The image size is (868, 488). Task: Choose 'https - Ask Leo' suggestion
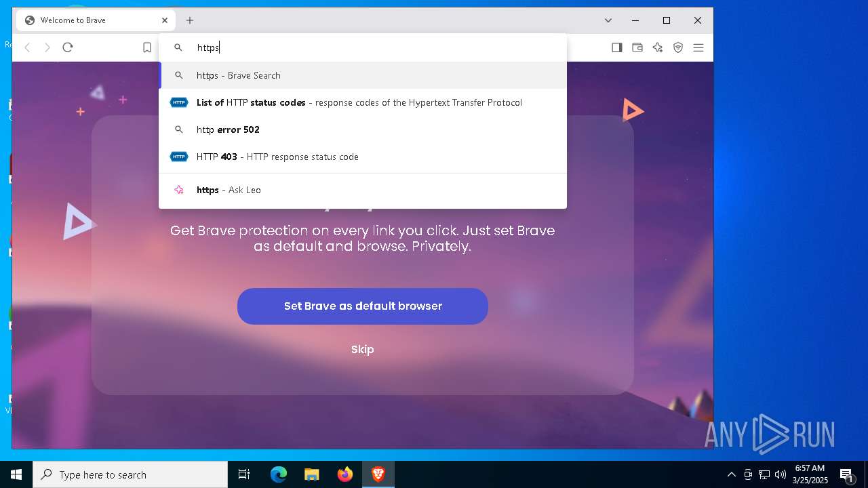tap(363, 190)
